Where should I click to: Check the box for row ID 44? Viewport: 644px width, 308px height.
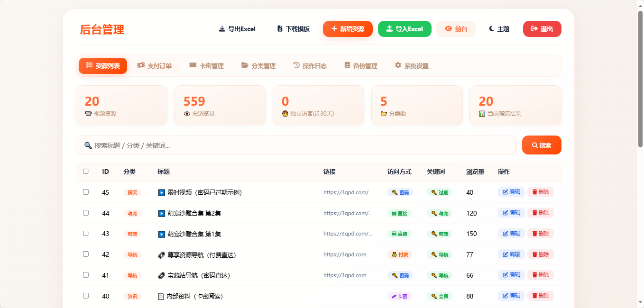click(x=86, y=213)
